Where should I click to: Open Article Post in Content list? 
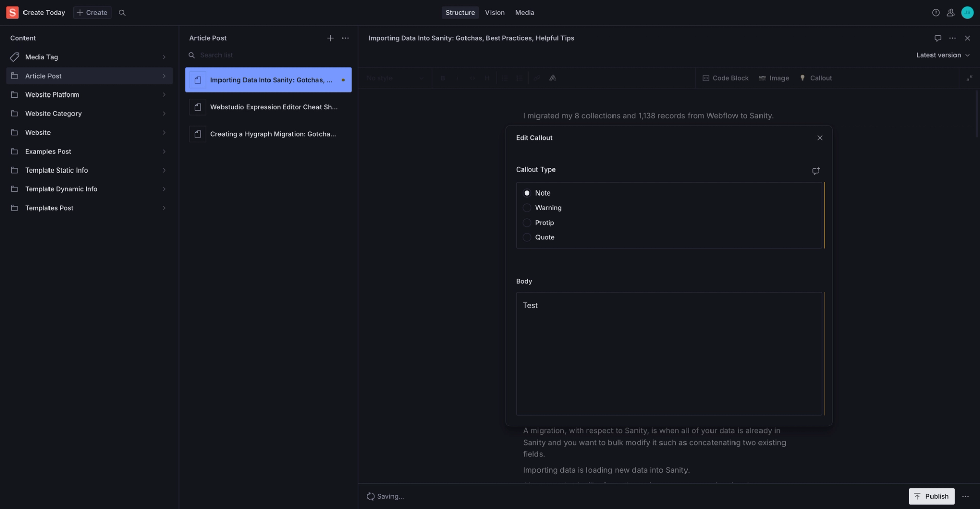click(89, 76)
